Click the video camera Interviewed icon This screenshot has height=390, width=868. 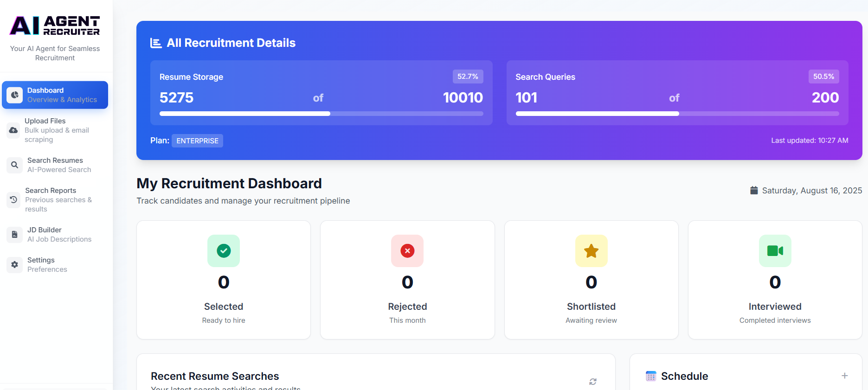(775, 251)
